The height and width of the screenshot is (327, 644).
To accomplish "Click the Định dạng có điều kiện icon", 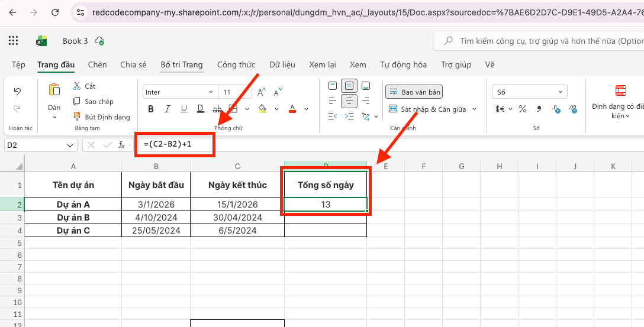I will pyautogui.click(x=620, y=90).
